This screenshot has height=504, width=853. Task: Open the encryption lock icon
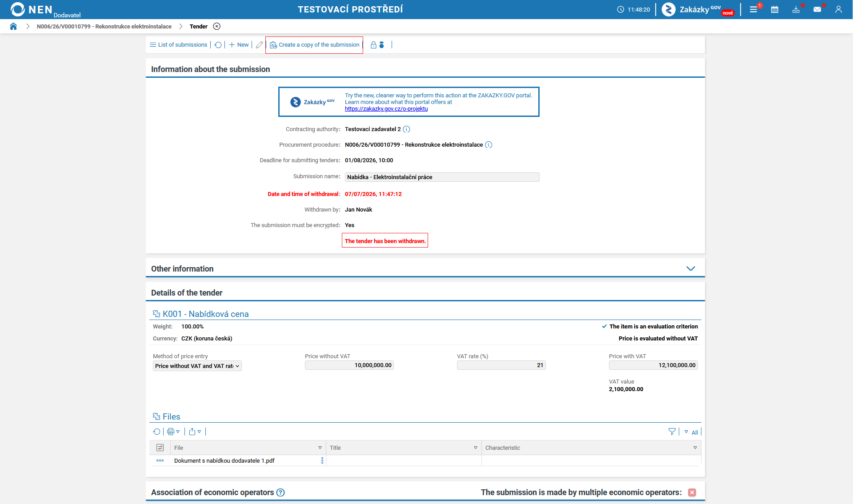pyautogui.click(x=373, y=45)
